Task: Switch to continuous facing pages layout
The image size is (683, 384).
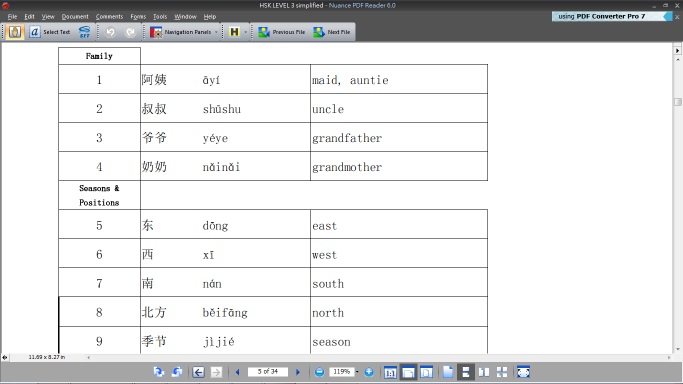Action: tap(502, 372)
